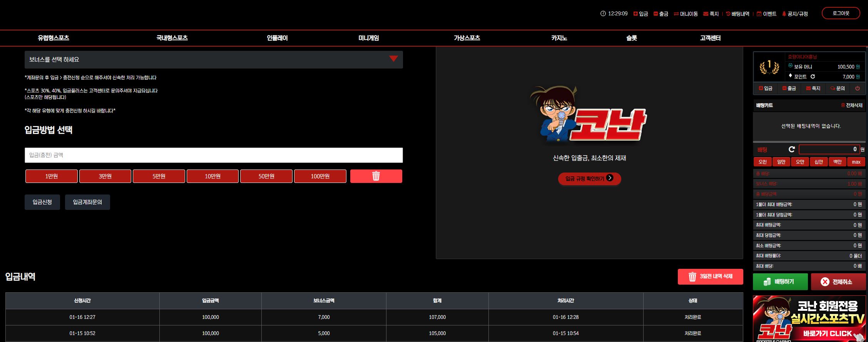Image resolution: width=868 pixels, height=342 pixels.
Task: Focus the 입금(충전) 금액 input field
Action: click(214, 155)
